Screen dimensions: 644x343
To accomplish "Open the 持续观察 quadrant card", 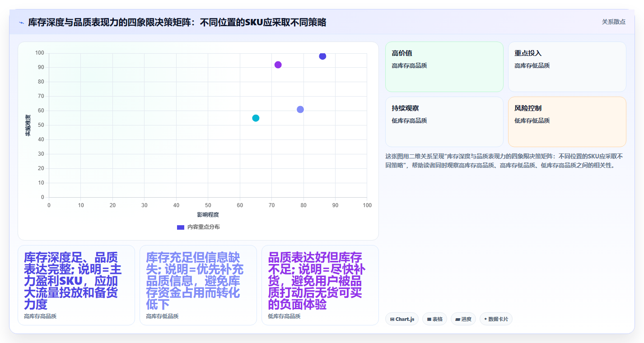I will 444,122.
